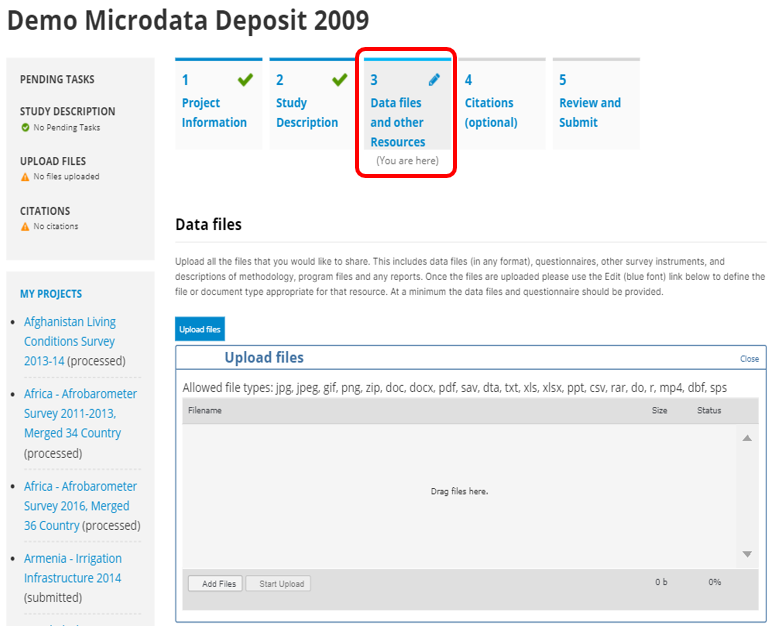This screenshot has width=774, height=629.
Task: Click the Add Files button
Action: (215, 584)
